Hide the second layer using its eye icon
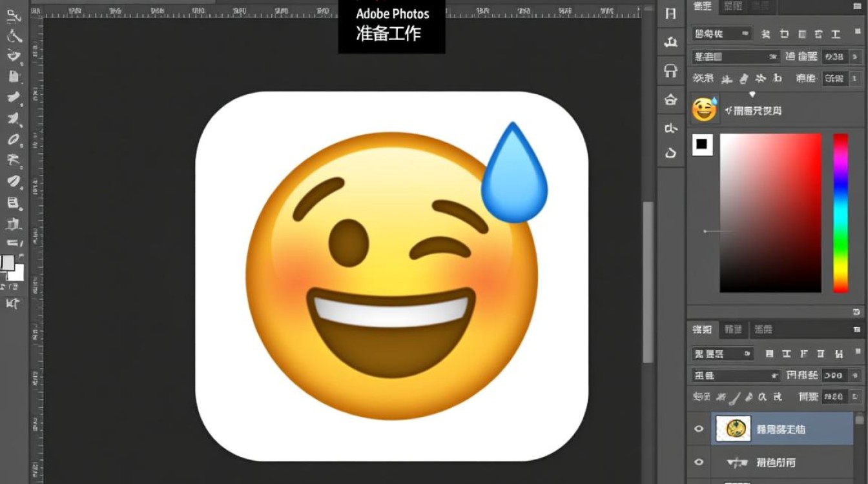This screenshot has height=484, width=868. 698,462
